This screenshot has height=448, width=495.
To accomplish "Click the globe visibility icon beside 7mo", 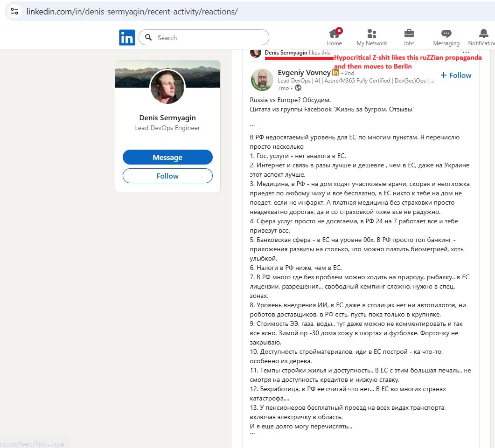I will pyautogui.click(x=298, y=88).
